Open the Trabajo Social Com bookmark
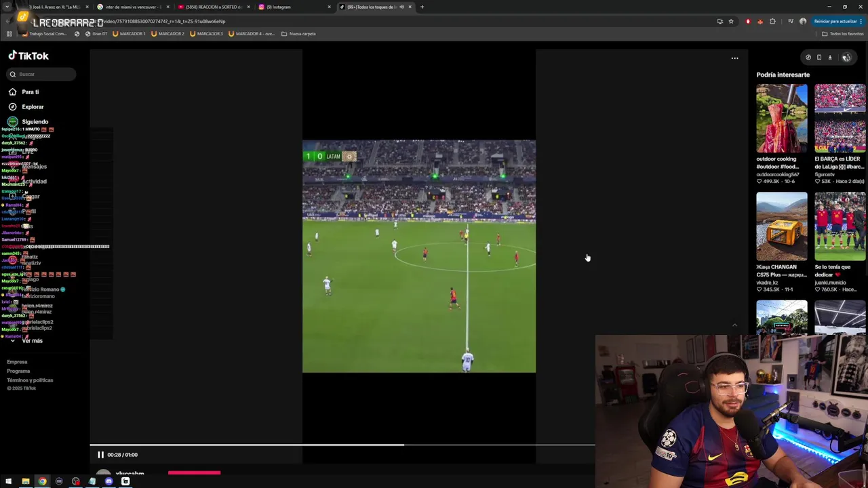 pos(44,34)
